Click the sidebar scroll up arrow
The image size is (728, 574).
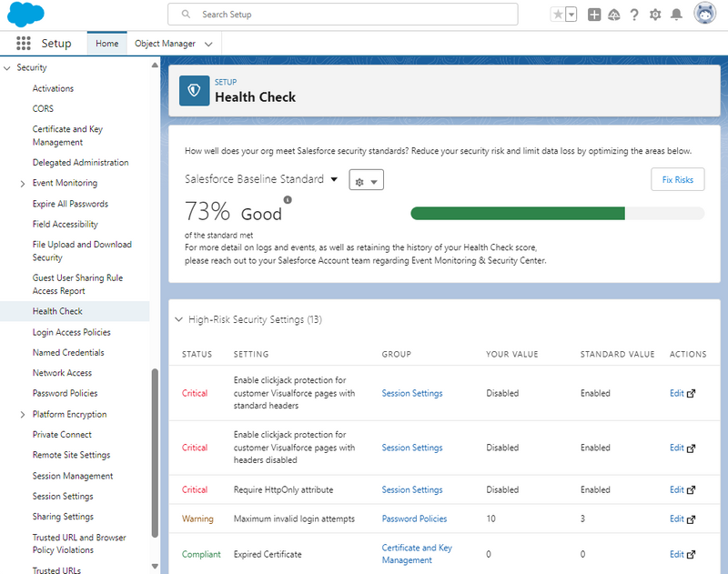[155, 65]
